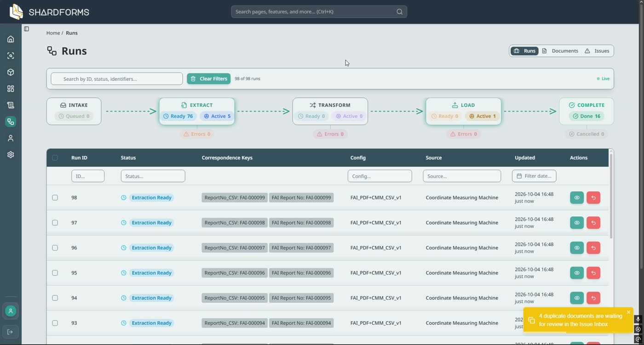Click the table vertical scrollbar thumb
The width and height of the screenshot is (644, 345).
[611, 196]
